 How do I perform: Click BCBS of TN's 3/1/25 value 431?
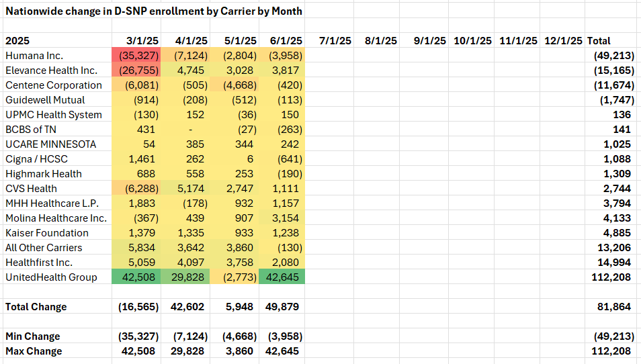pos(136,129)
